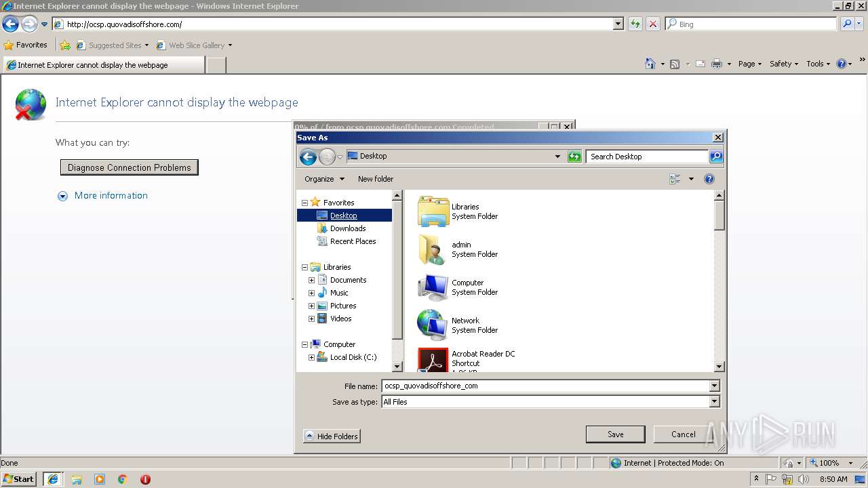868x488 pixels.
Task: Click Search Desktop magnifier icon
Action: [x=716, y=157]
